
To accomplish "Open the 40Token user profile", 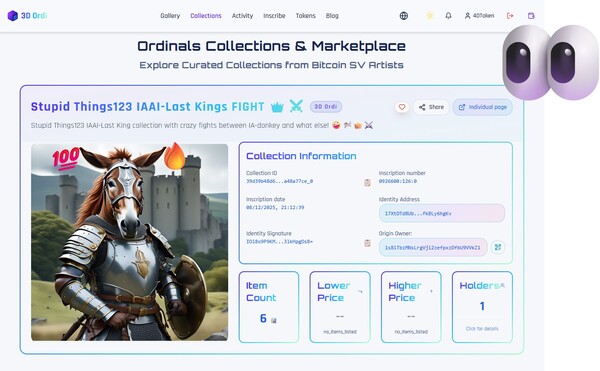I will [x=479, y=16].
